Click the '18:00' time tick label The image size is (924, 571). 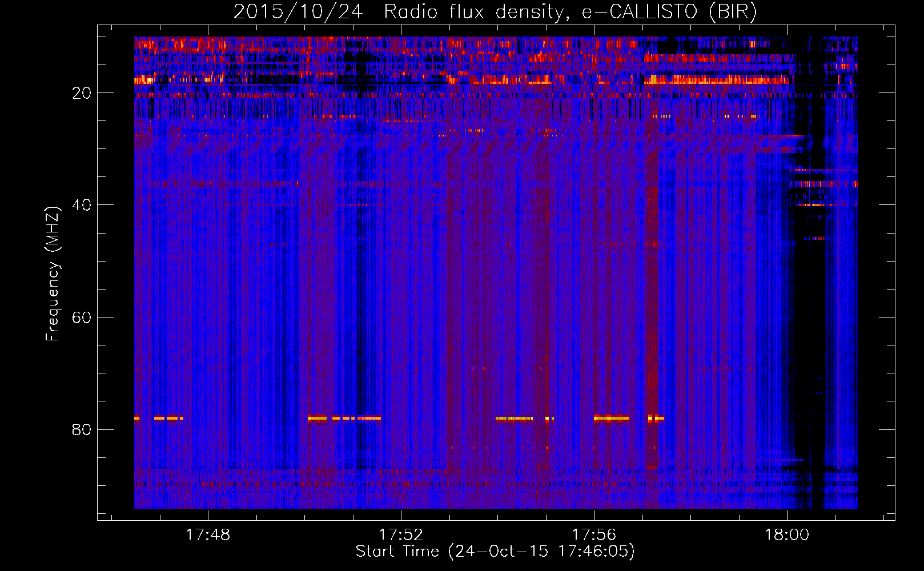click(x=787, y=535)
